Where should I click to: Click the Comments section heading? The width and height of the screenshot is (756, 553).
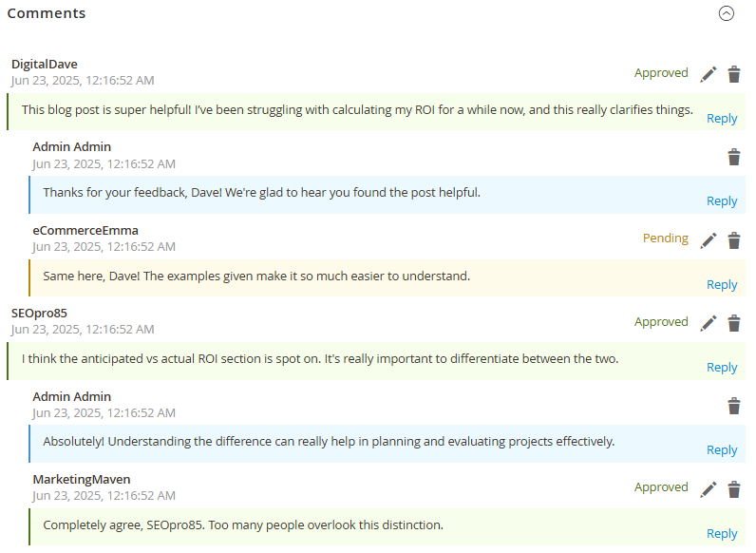click(x=47, y=13)
